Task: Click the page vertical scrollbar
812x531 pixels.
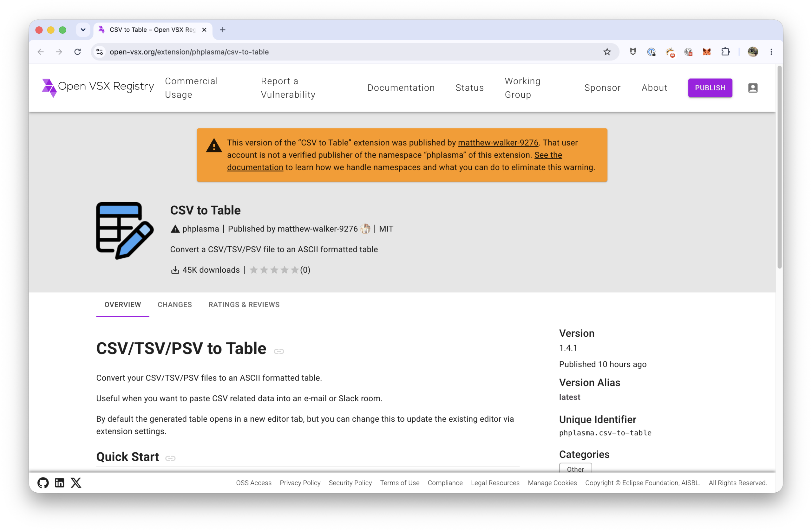Action: (x=779, y=167)
